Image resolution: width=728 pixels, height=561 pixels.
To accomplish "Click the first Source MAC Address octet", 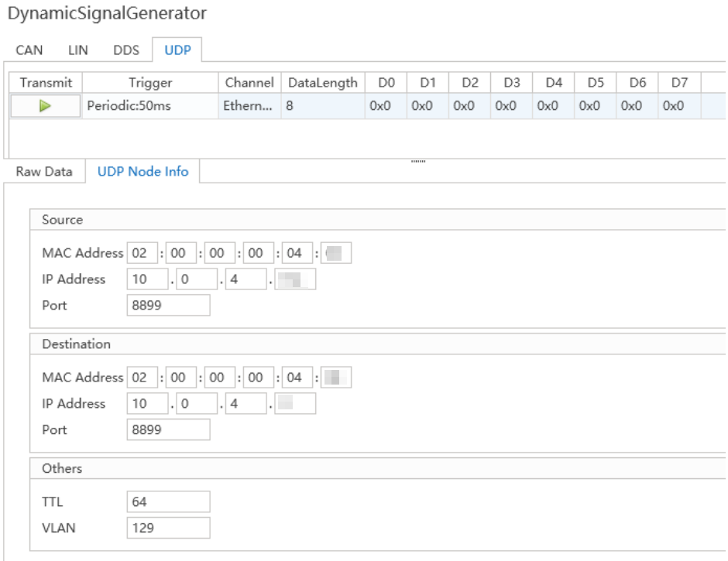I will 143,252.
